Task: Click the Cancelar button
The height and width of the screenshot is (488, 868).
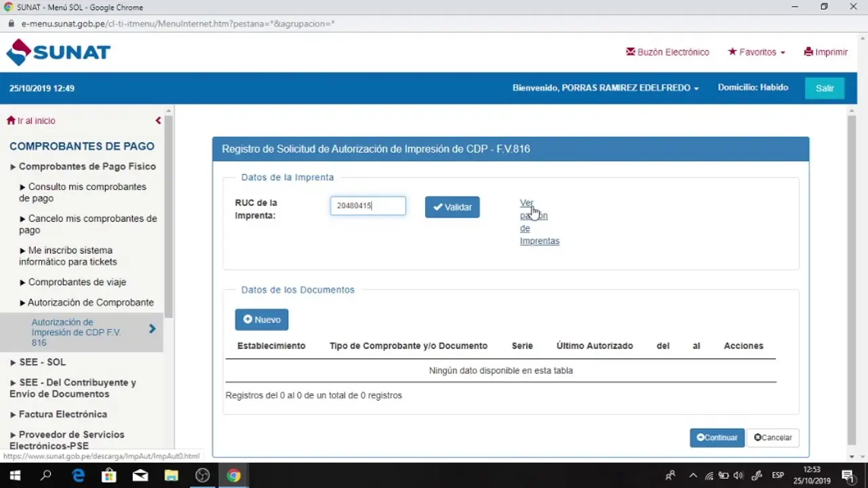Action: [x=773, y=438]
